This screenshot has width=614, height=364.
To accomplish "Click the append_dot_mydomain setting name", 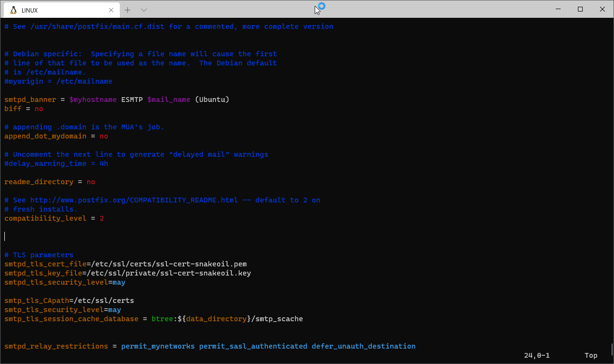I will pyautogui.click(x=45, y=136).
